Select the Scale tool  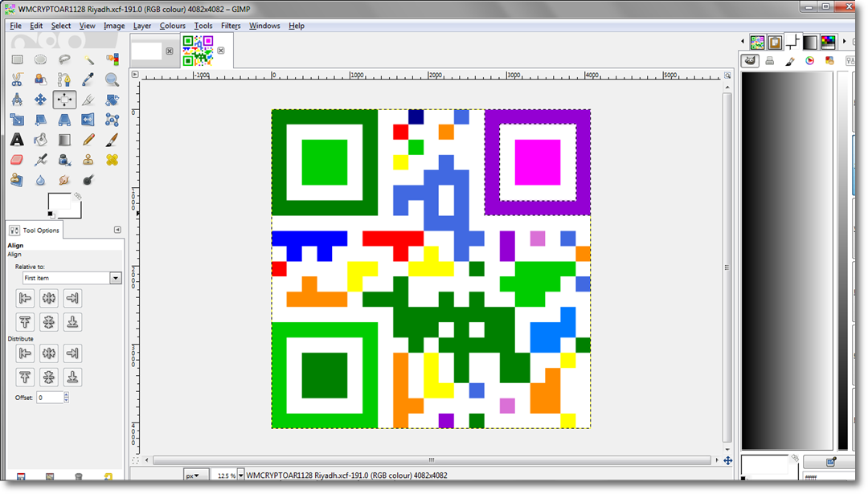pos(17,120)
